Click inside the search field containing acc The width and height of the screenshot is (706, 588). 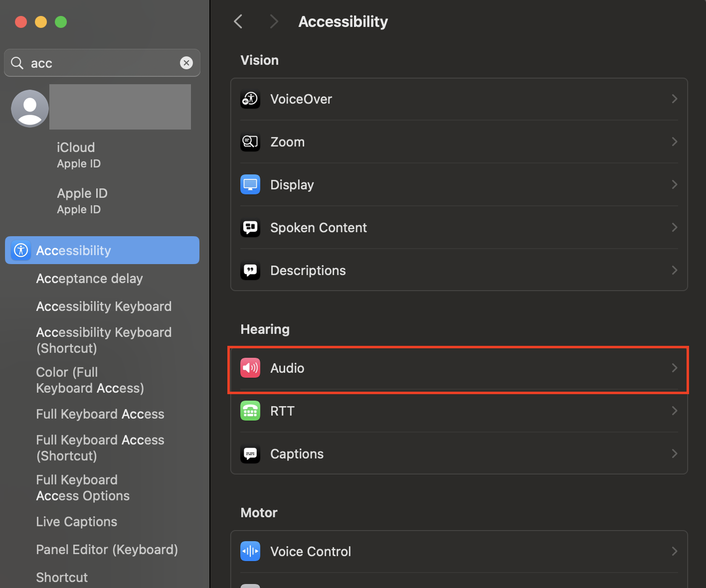pos(102,63)
